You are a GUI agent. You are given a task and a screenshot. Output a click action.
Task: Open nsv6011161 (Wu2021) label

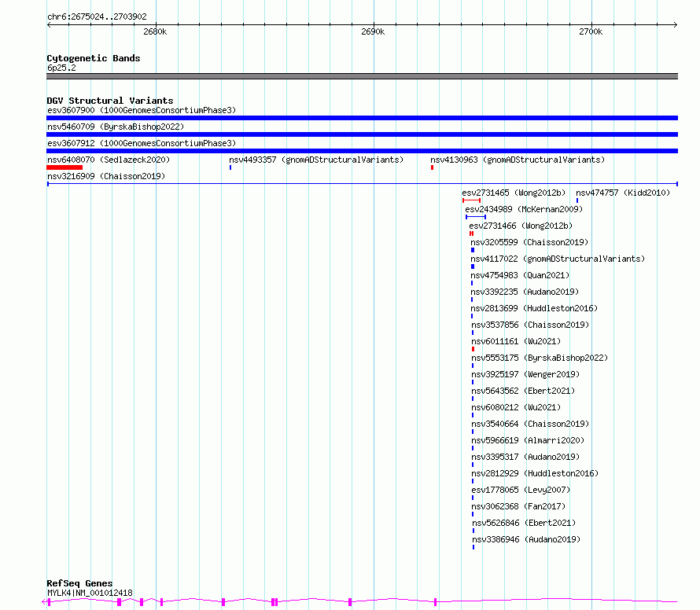pyautogui.click(x=516, y=341)
